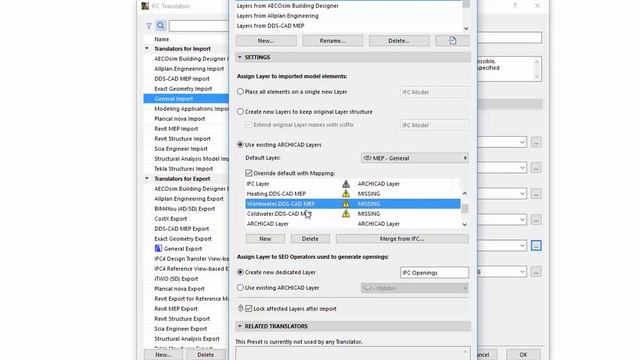Open the Default Layer MEP - General dropdown
Screen dimensions: 640x360
tap(414, 158)
